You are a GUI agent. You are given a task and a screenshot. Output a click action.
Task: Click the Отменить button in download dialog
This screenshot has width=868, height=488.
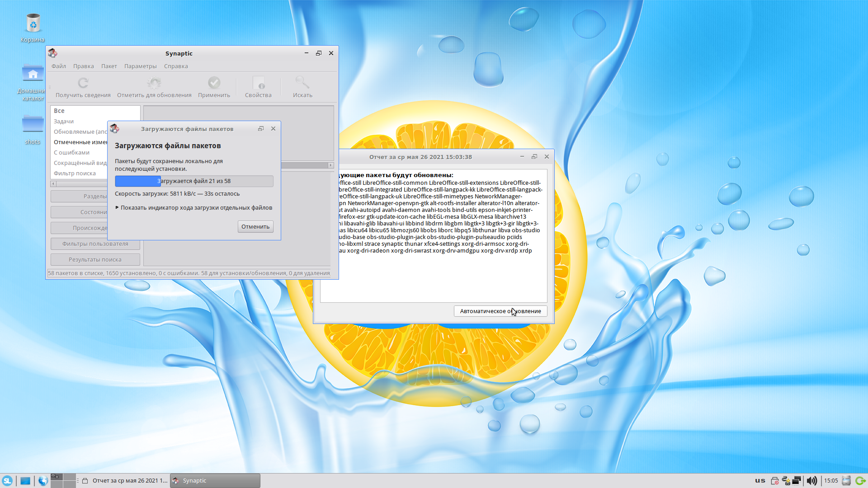tap(255, 227)
